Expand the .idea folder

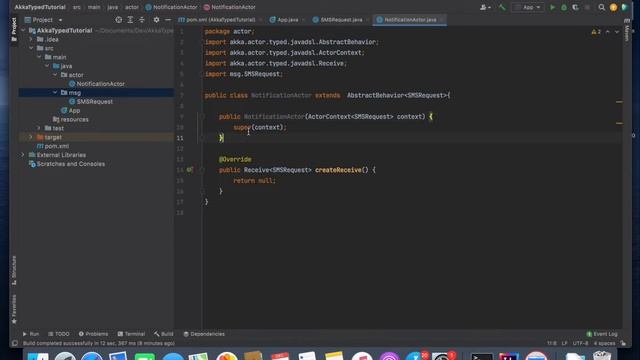point(31,40)
